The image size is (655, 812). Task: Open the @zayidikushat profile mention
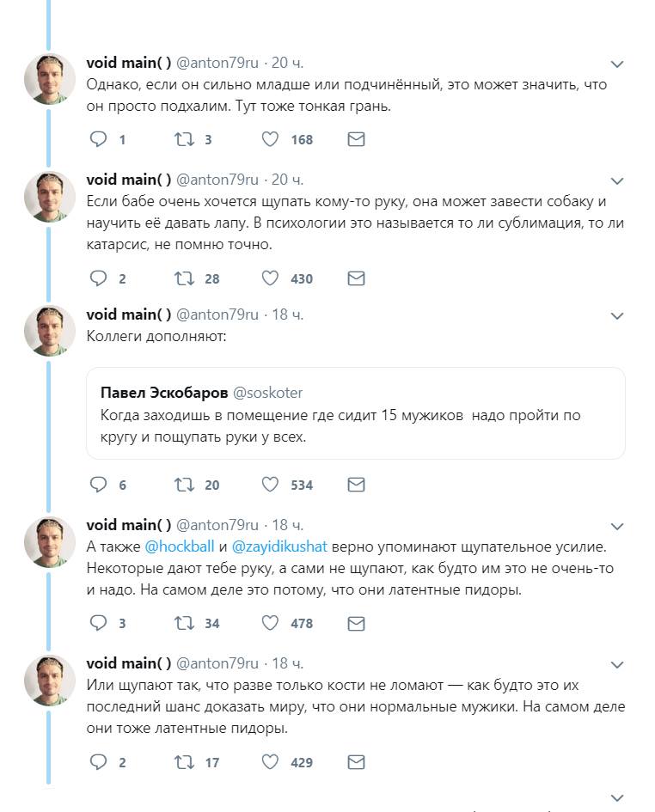(x=279, y=546)
